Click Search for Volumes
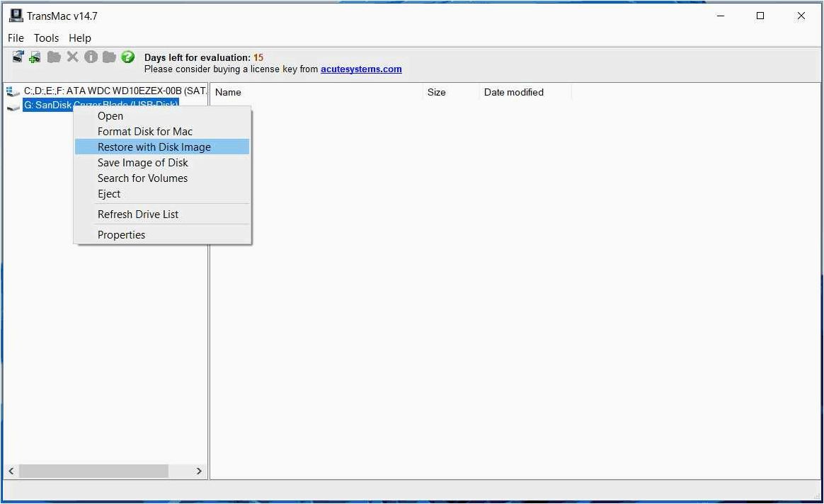The width and height of the screenshot is (824, 504). (162, 178)
